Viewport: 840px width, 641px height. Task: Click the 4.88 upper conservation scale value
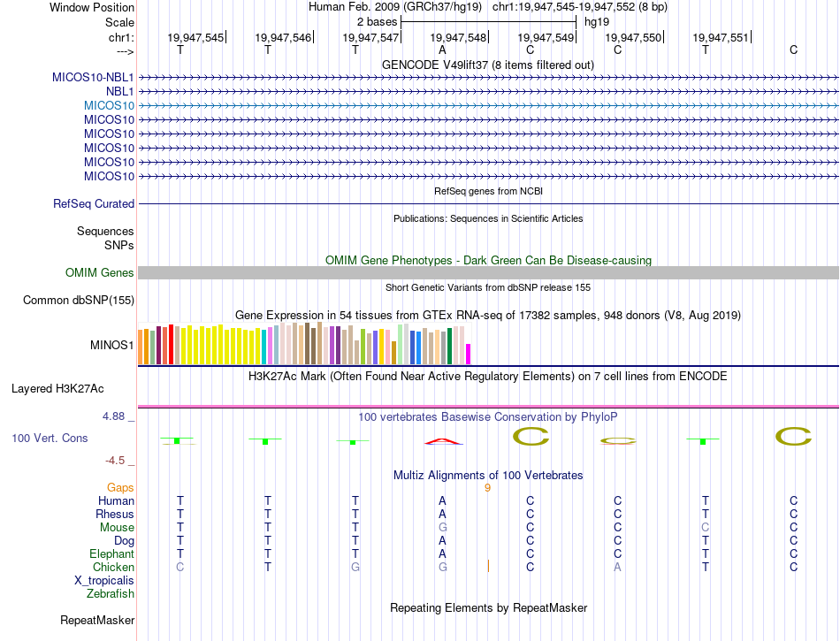(113, 416)
